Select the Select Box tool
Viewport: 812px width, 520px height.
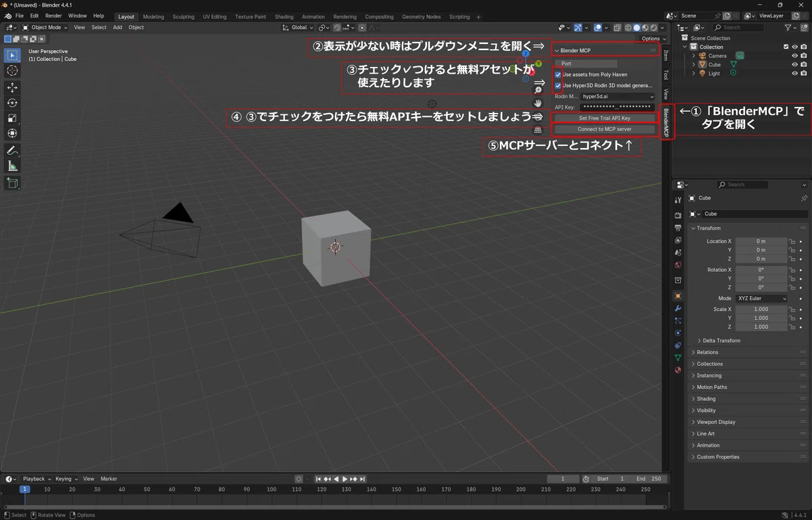click(12, 55)
